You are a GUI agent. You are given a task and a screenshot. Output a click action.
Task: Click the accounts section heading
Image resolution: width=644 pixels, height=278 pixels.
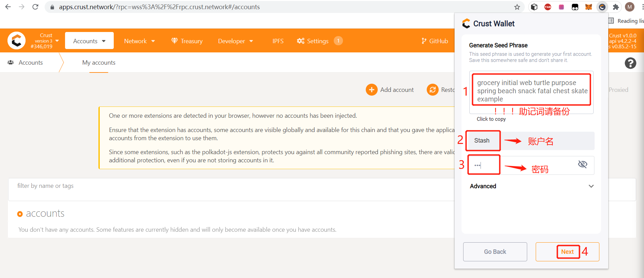45,213
